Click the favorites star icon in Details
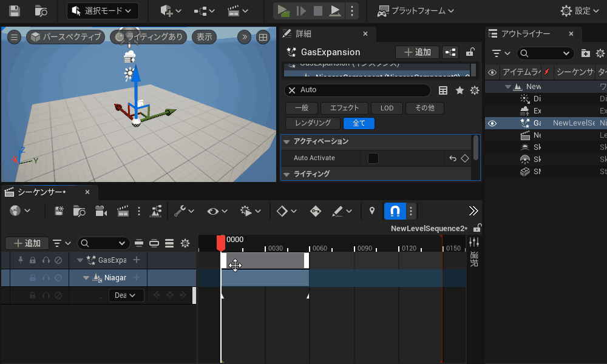This screenshot has width=607, height=364. pos(459,90)
